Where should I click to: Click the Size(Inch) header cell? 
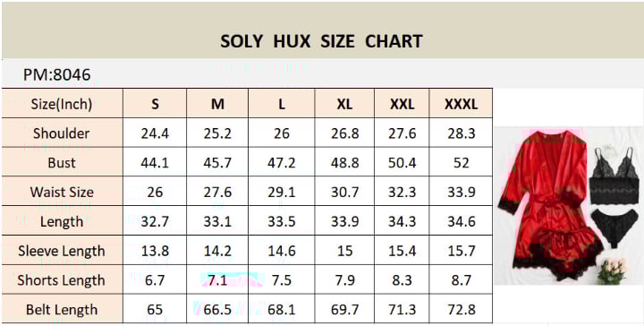click(62, 104)
